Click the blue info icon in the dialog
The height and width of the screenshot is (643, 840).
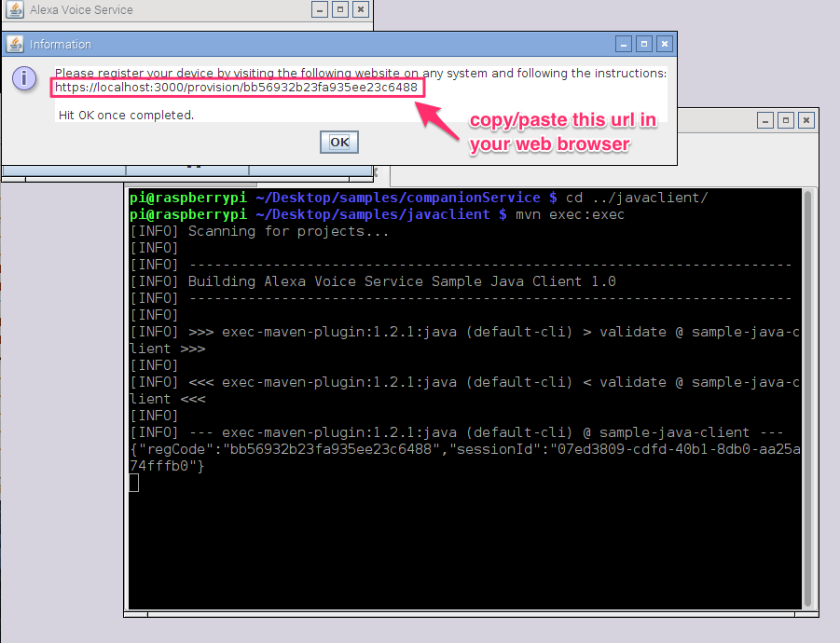point(24,78)
